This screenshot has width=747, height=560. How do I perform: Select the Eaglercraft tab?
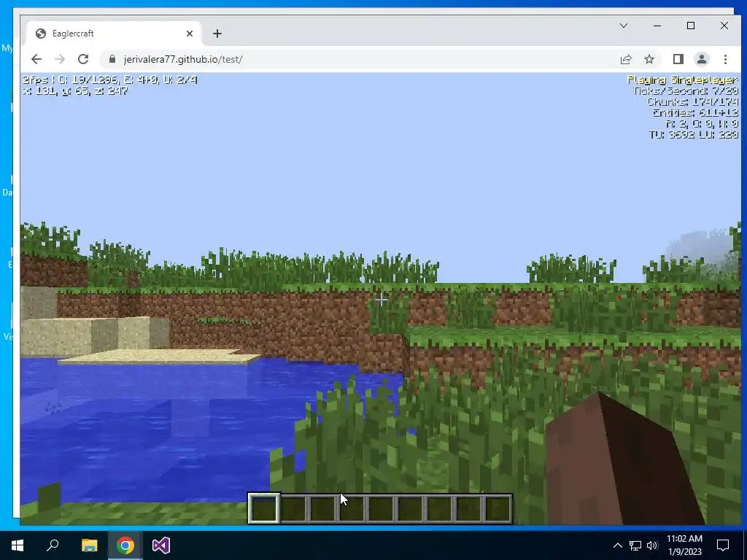tap(113, 34)
